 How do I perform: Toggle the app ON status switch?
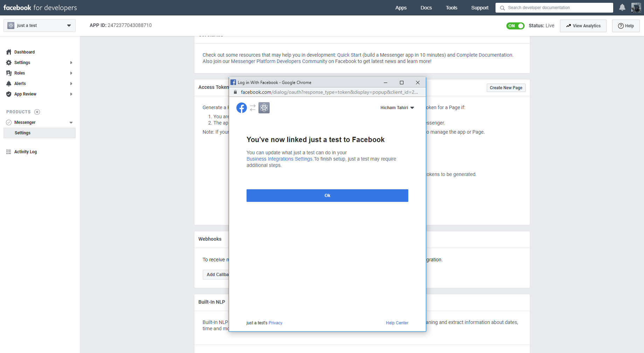(x=515, y=26)
